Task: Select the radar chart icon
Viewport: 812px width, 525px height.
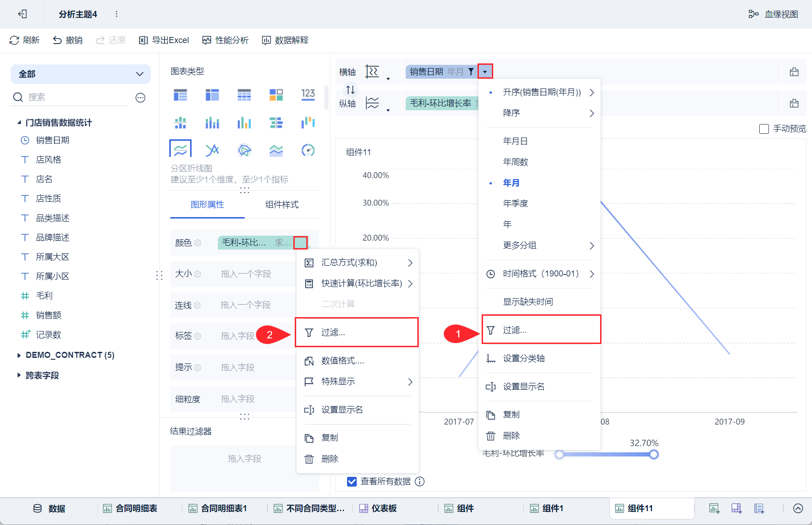Action: coord(244,150)
